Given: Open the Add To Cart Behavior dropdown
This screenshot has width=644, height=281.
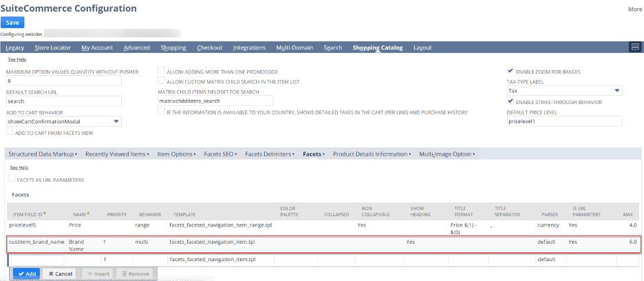Looking at the screenshot, I should coord(64,121).
